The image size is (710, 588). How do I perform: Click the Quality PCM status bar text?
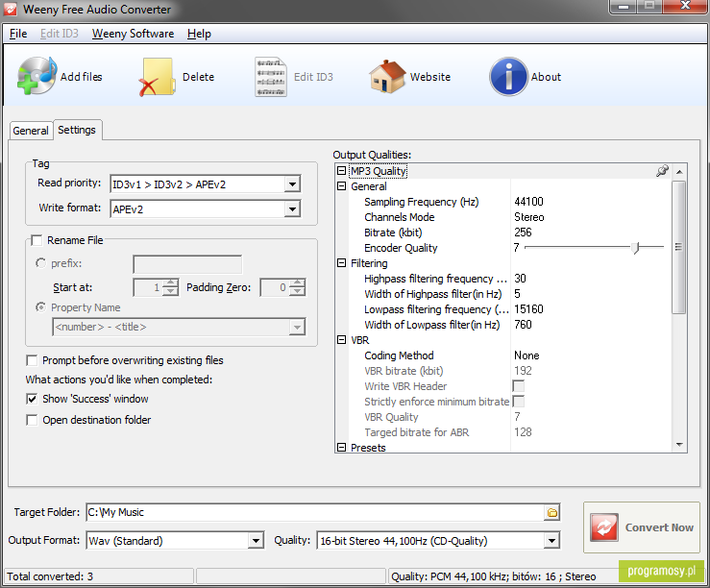point(494,576)
